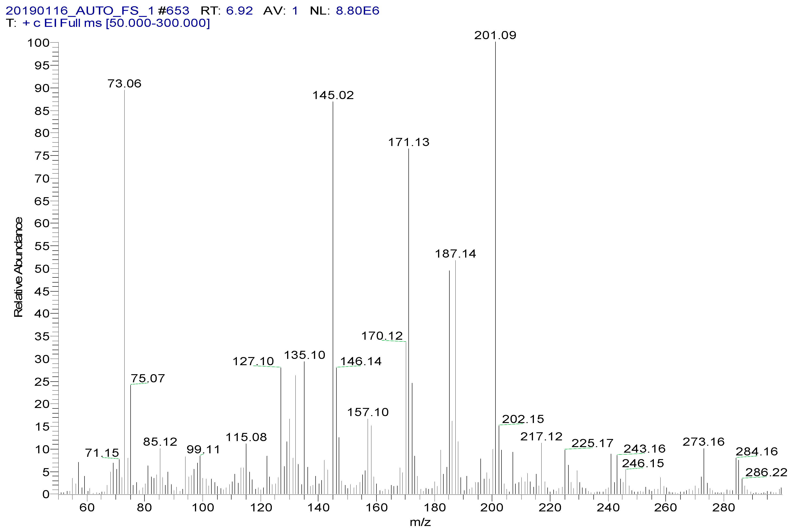
Task: Click the base peak label 201.09
Action: click(495, 35)
